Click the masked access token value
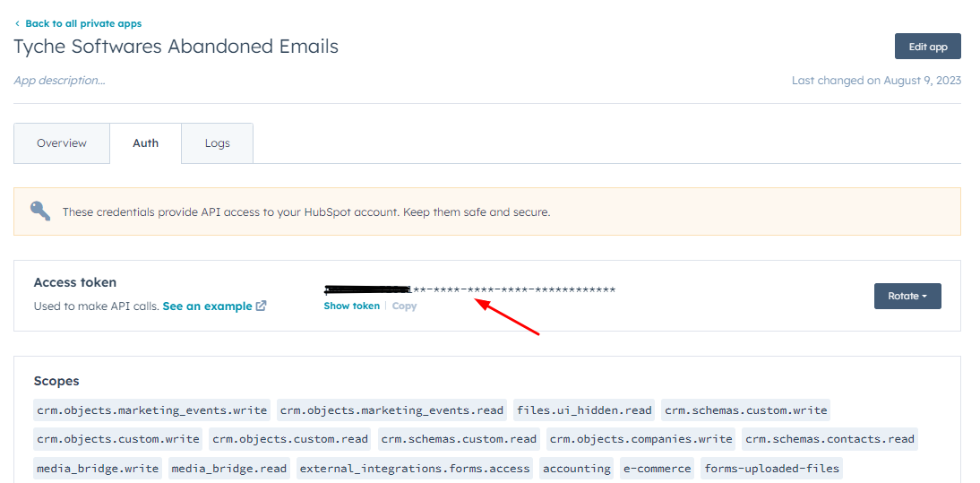Screen dimensions: 980x483 click(x=470, y=290)
